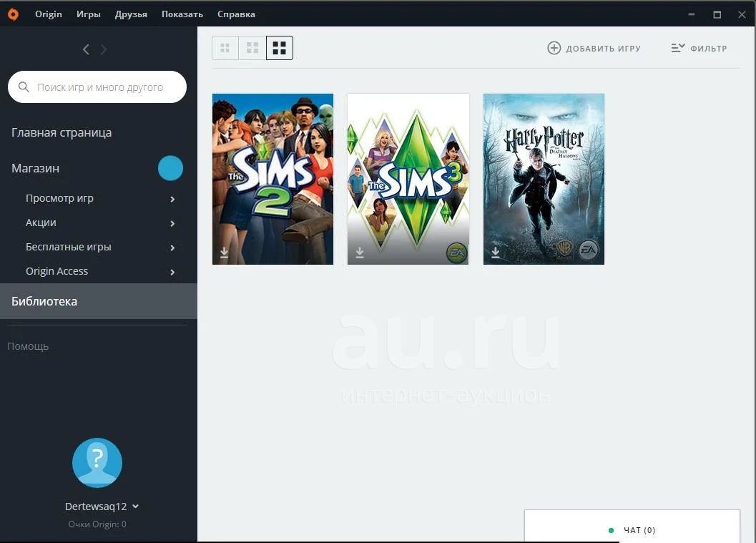756x543 pixels.
Task: Click the filter icon
Action: (677, 48)
